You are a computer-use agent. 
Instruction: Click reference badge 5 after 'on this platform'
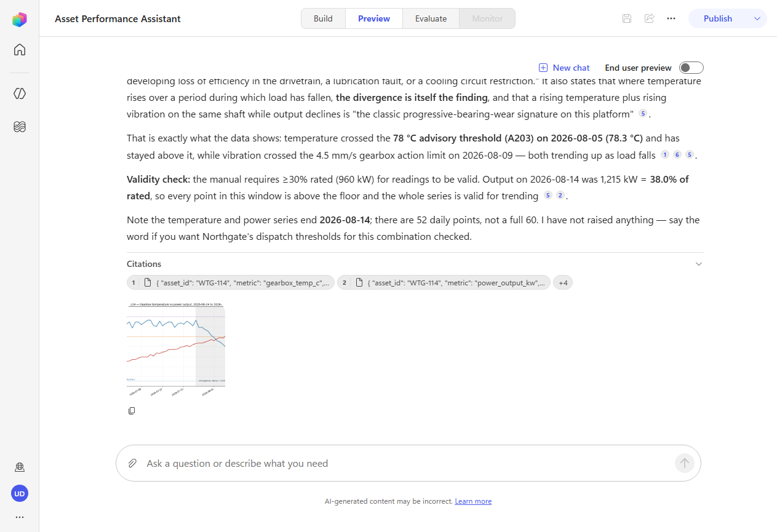tap(643, 114)
